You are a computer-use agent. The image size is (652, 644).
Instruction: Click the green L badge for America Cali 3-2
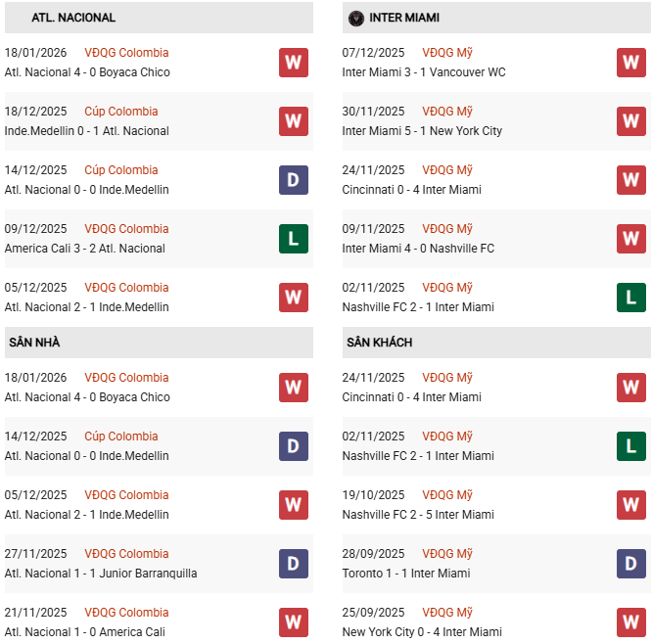pyautogui.click(x=293, y=239)
